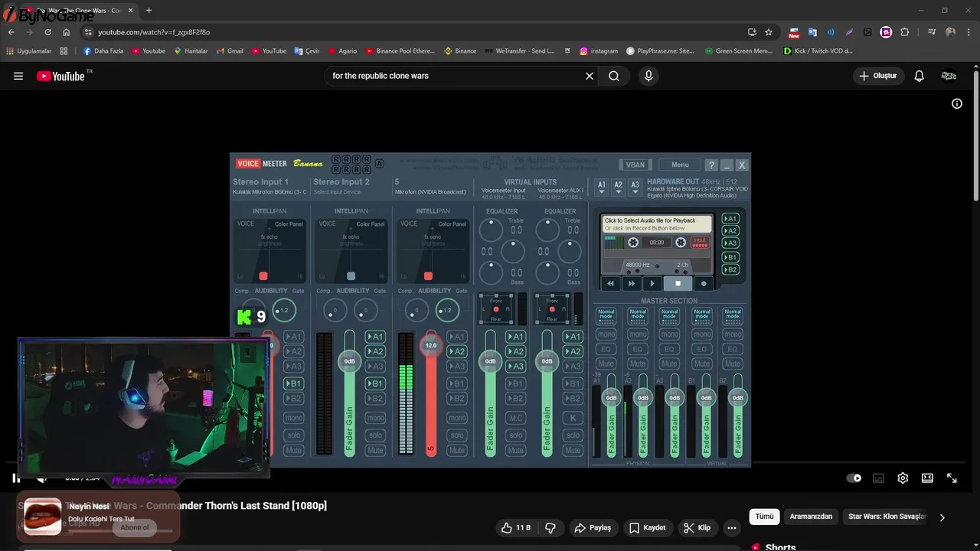
Task: Mute the Stereo Input 2 strip
Action: pos(375,451)
